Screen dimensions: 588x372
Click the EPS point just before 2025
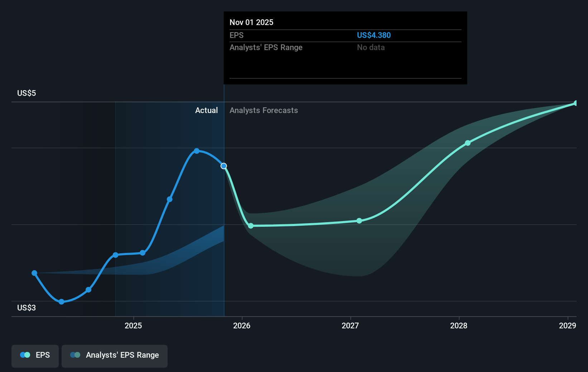[115, 255]
